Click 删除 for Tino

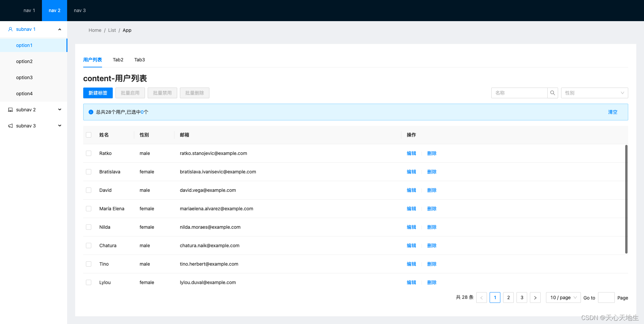click(x=432, y=264)
